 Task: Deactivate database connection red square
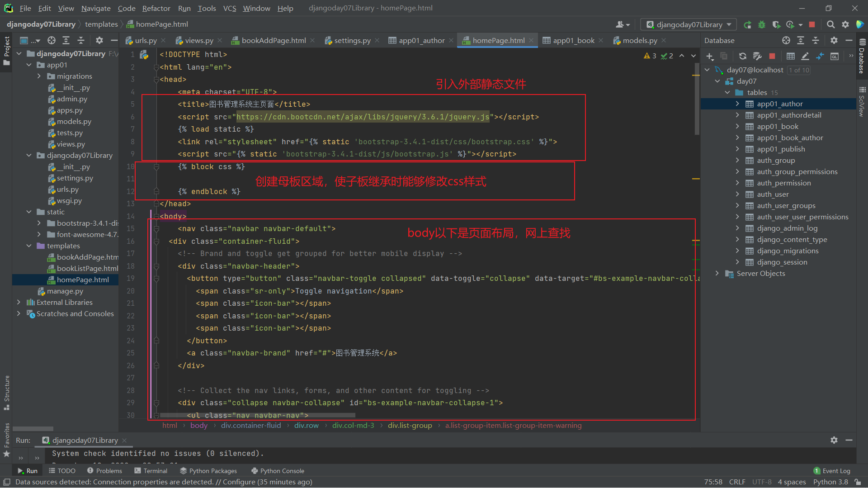point(772,57)
